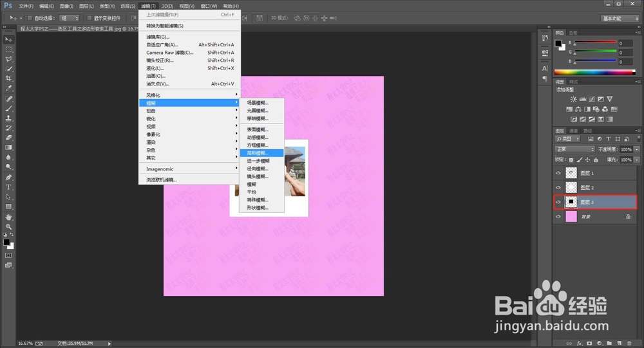644x348 pixels.
Task: Open the 基本功能 workspace dropdown
Action: pos(620,19)
